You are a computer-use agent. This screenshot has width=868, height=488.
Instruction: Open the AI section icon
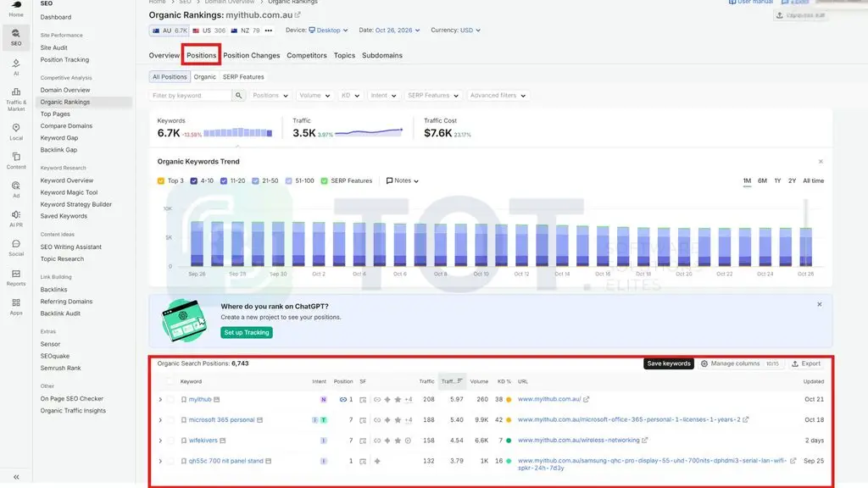(x=16, y=64)
